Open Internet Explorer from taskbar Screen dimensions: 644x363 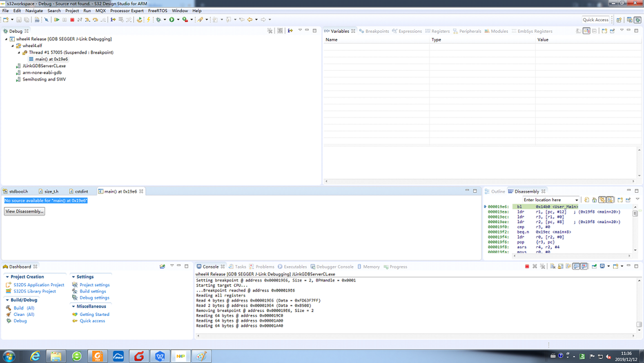pos(35,356)
